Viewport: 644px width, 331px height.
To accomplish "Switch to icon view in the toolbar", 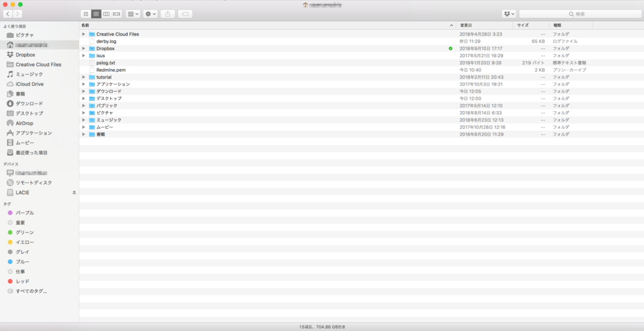I will pyautogui.click(x=86, y=14).
